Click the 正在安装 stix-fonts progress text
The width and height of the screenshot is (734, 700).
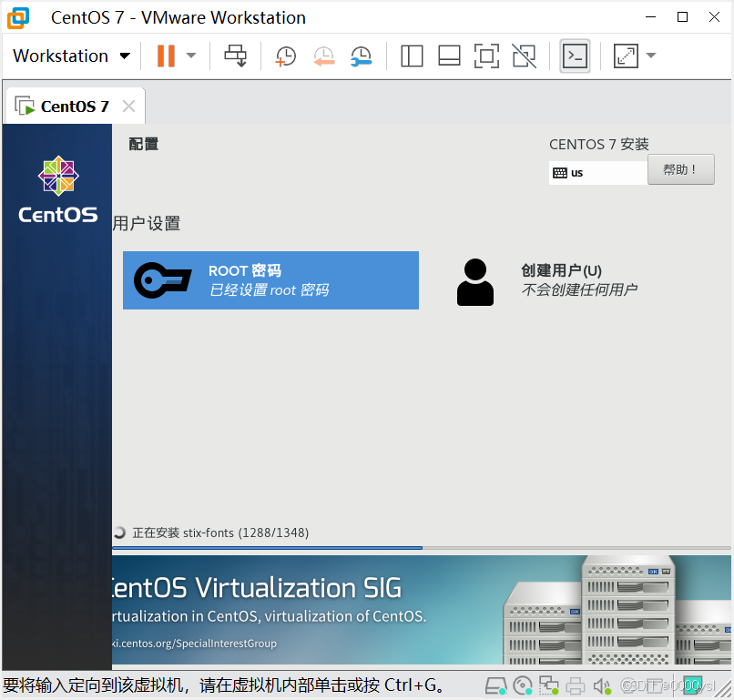220,533
